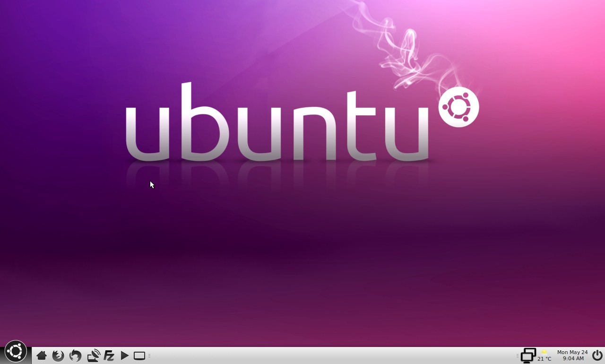Open the satellite dish network launcher
The height and width of the screenshot is (364, 605).
click(x=93, y=355)
